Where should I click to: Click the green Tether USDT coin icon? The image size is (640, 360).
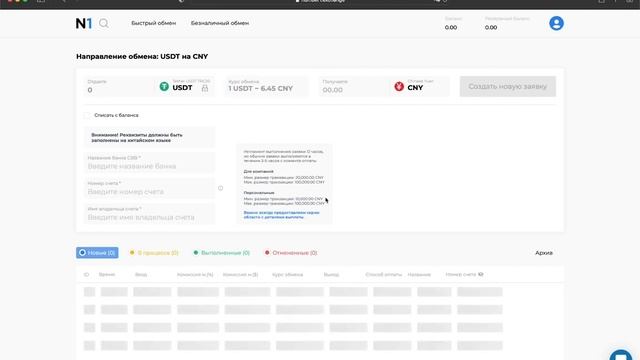click(164, 86)
